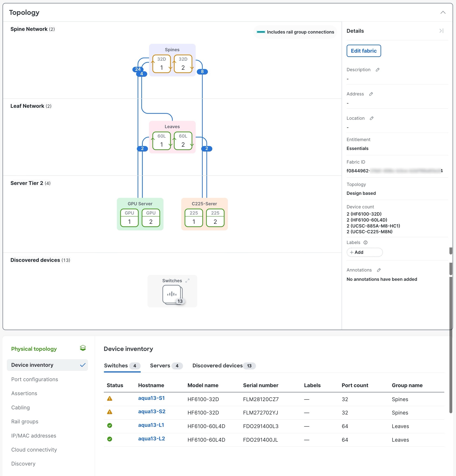Image resolution: width=456 pixels, height=476 pixels.
Task: Click the edit pencil next to Location
Action: (371, 118)
